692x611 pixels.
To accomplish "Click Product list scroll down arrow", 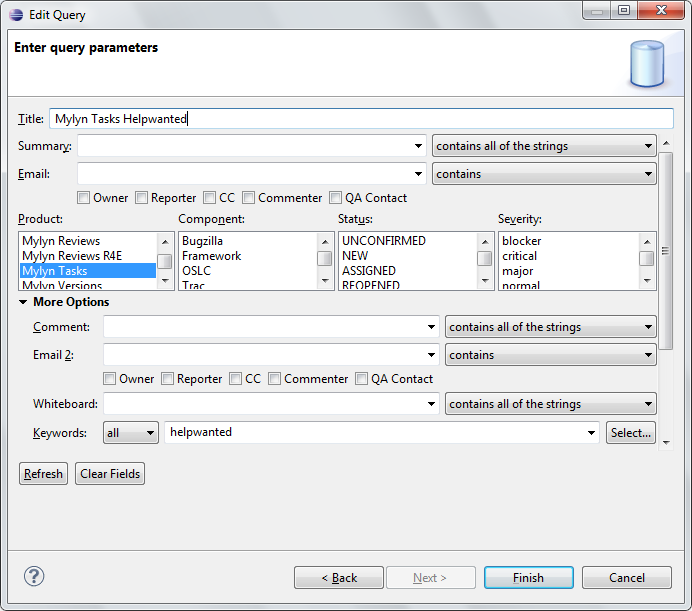I will coord(165,281).
